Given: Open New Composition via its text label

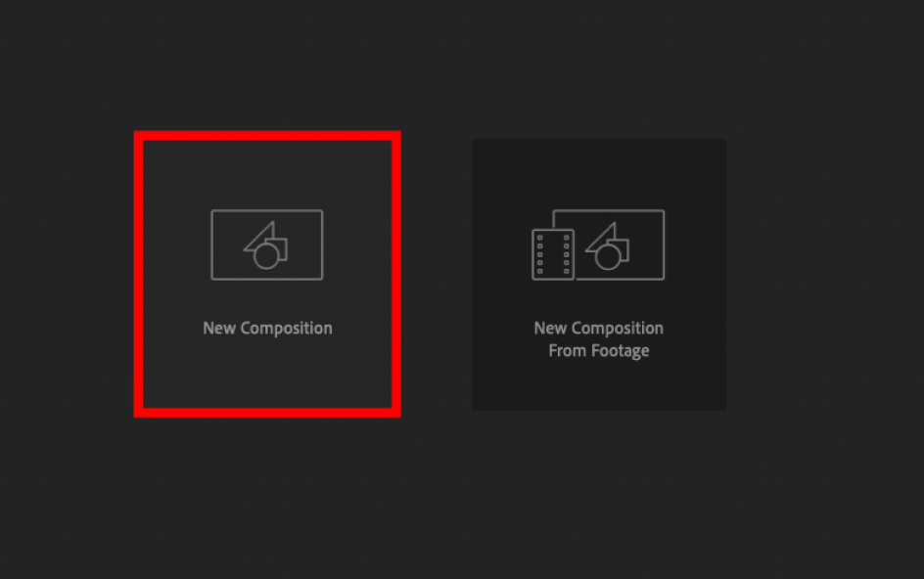Looking at the screenshot, I should (x=267, y=328).
